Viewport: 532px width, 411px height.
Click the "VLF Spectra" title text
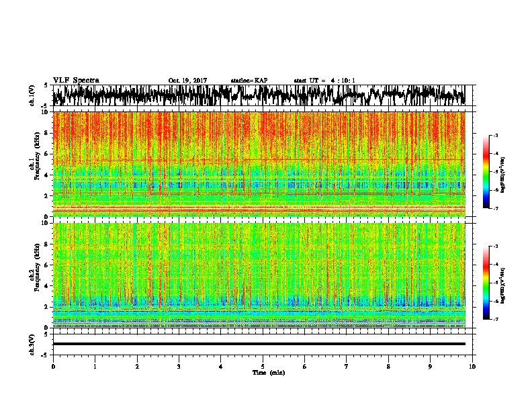[76, 81]
